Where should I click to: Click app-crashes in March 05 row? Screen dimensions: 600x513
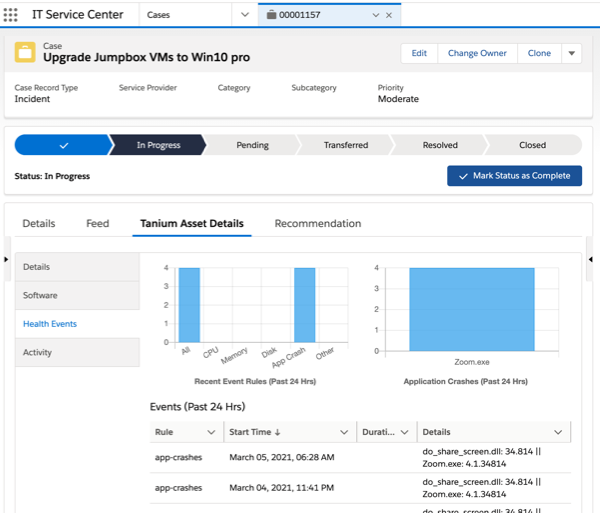click(x=178, y=458)
